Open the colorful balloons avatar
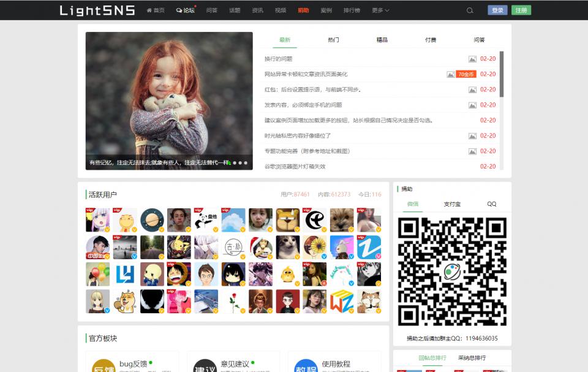588x372 pixels. [97, 275]
